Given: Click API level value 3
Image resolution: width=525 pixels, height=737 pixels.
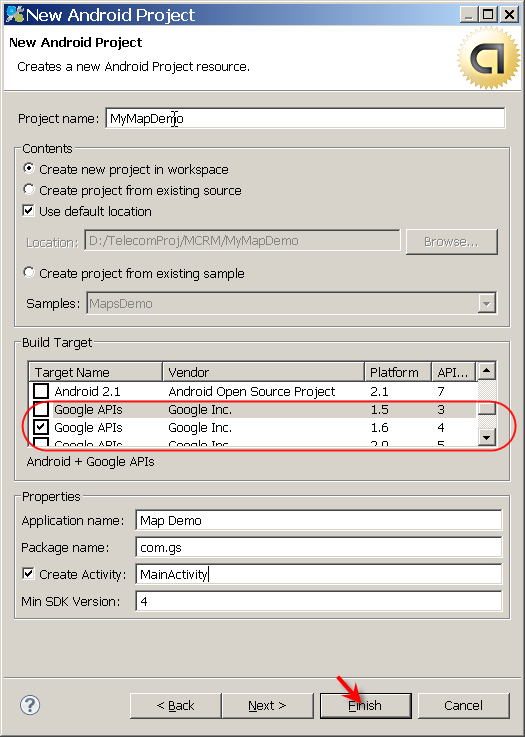Looking at the screenshot, I should (441, 409).
